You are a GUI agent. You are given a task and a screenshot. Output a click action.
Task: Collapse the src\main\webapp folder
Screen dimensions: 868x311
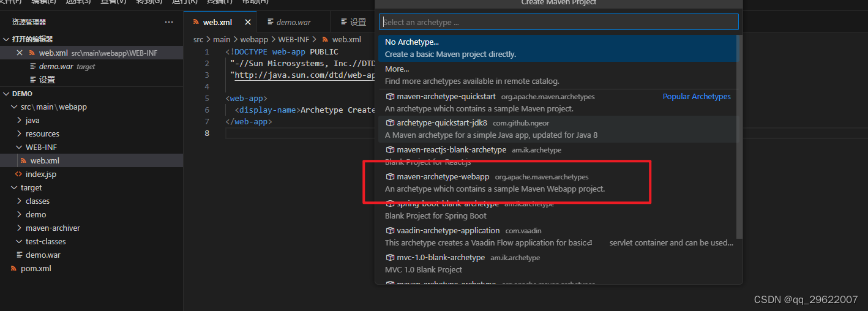pyautogui.click(x=15, y=107)
